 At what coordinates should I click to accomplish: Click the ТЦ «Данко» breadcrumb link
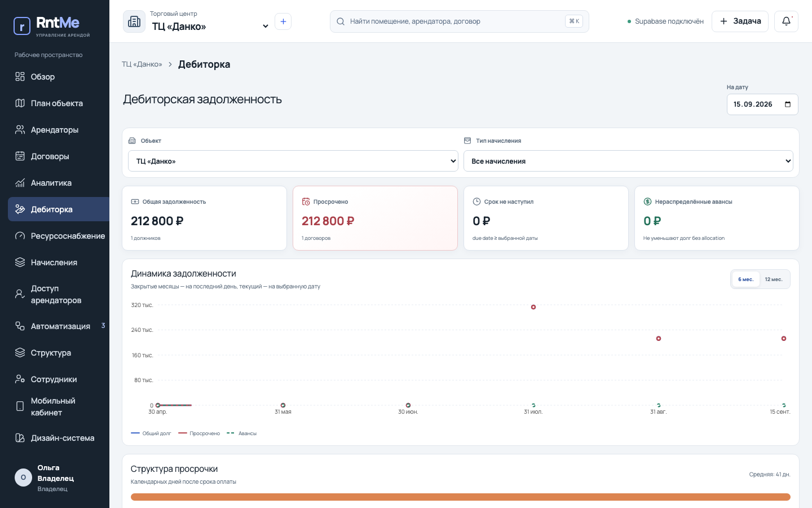[142, 64]
